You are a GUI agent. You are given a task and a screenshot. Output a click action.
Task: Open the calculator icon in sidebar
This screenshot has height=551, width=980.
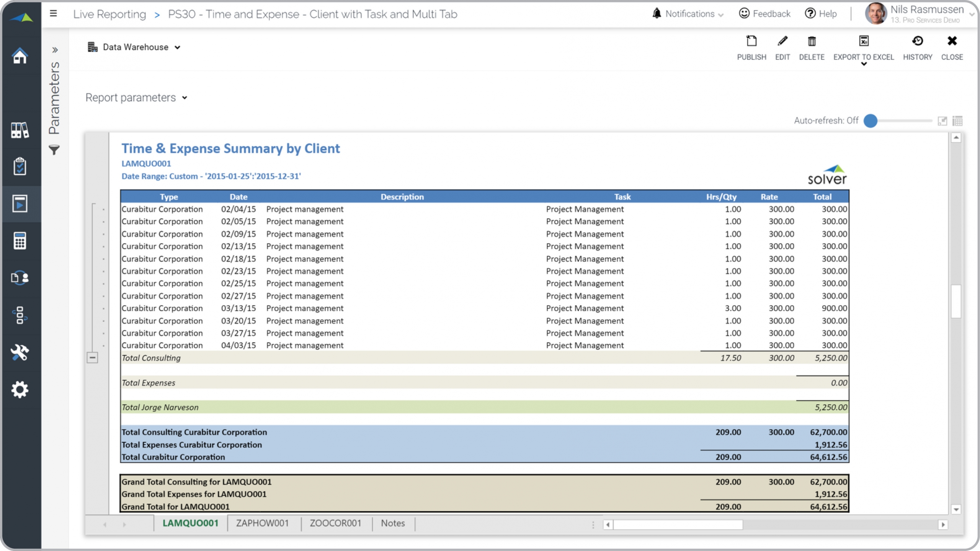pyautogui.click(x=20, y=241)
